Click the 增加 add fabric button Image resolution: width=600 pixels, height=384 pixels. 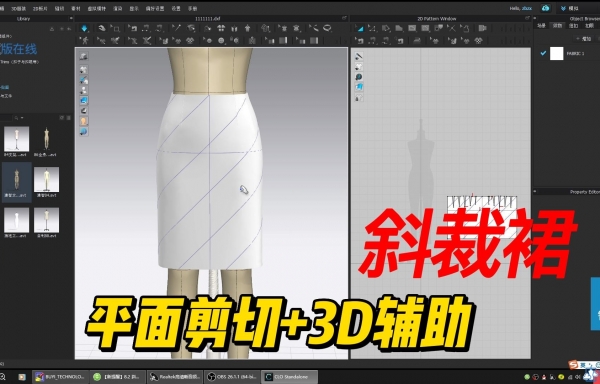pyautogui.click(x=584, y=39)
